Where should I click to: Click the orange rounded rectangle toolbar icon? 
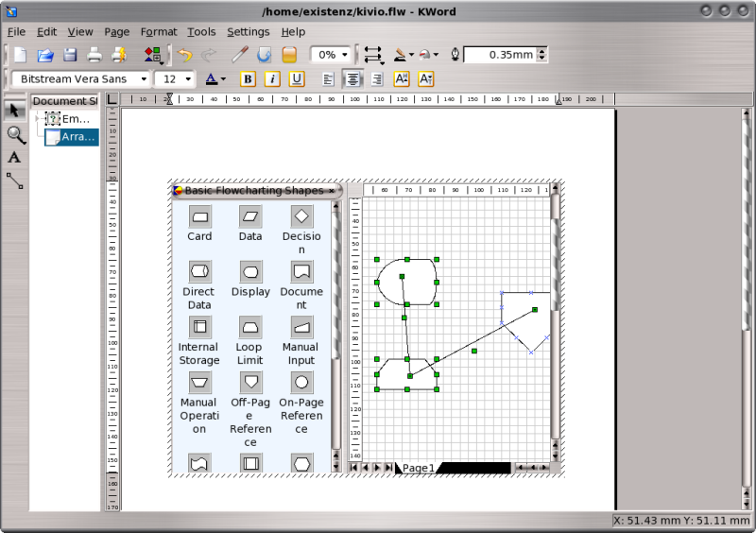click(x=289, y=55)
